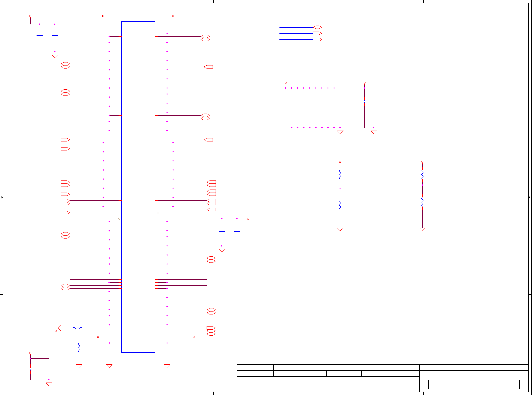The width and height of the screenshot is (532, 395).
Task: Click the ground symbol of the left voltage divider
Action: click(x=340, y=229)
